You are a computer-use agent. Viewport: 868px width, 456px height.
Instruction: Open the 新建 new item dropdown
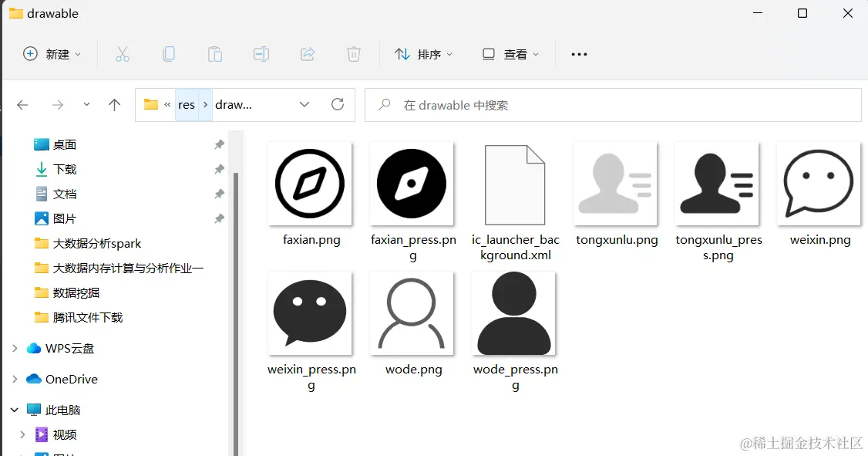(52, 54)
